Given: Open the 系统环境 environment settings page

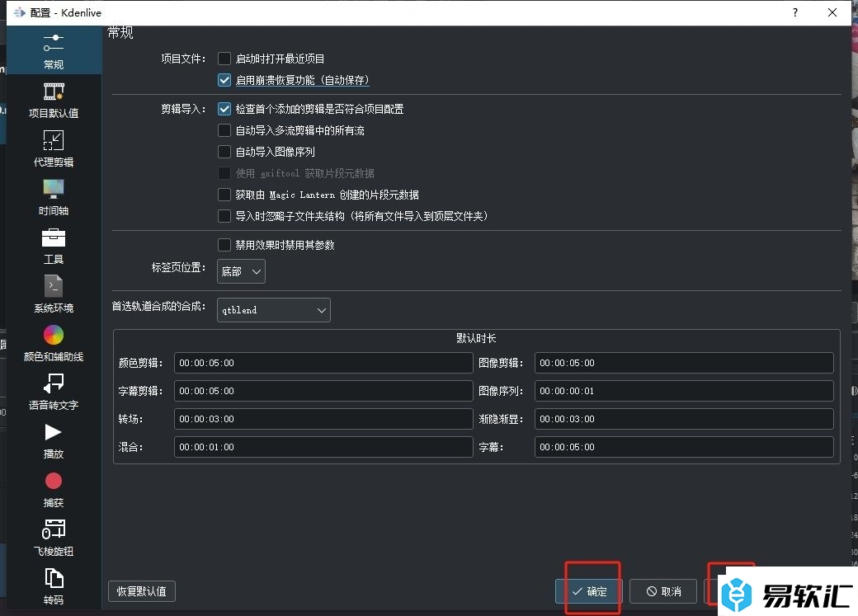Looking at the screenshot, I should [54, 295].
